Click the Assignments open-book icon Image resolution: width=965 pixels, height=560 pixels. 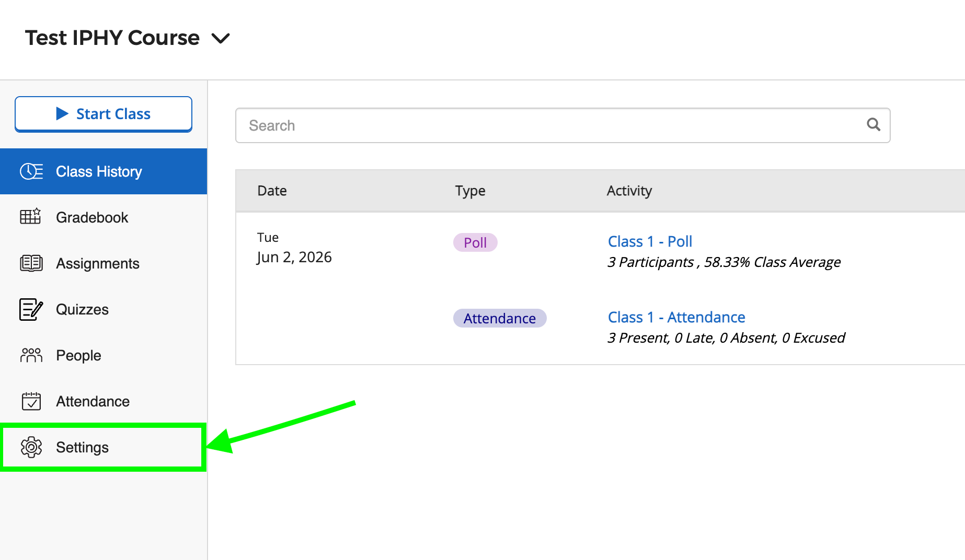click(31, 263)
